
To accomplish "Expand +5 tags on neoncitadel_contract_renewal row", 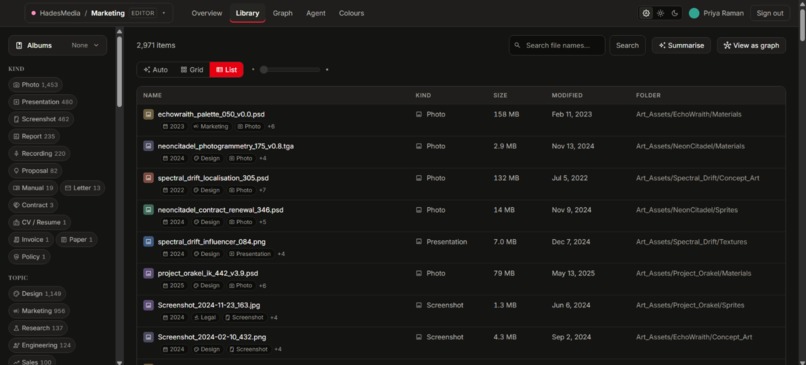I will click(263, 222).
